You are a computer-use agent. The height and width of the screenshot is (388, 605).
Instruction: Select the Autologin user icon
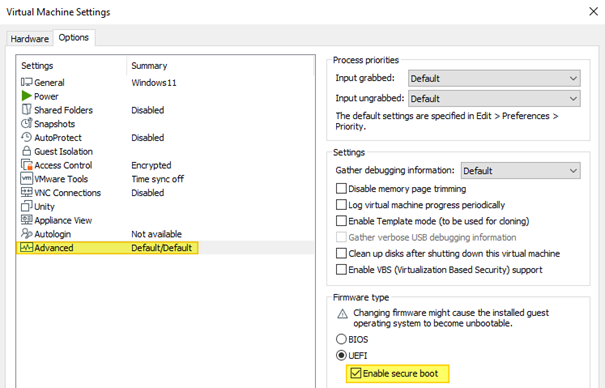(27, 234)
